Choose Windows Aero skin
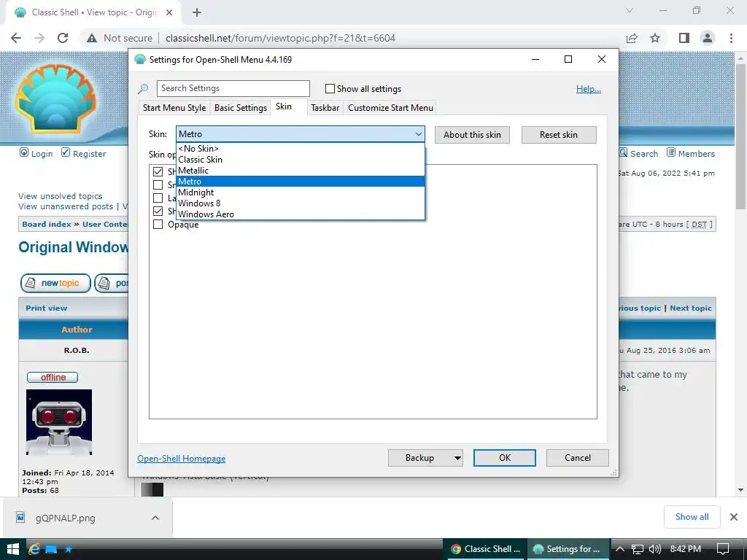Viewport: 747px width, 560px height. pos(300,214)
